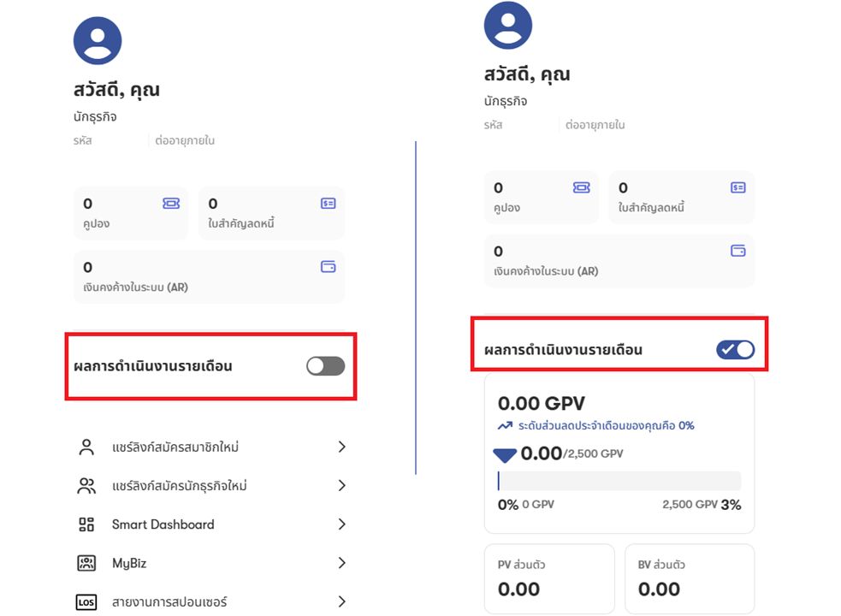
Task: Click the 2,500 GPV 3% label
Action: click(x=702, y=505)
